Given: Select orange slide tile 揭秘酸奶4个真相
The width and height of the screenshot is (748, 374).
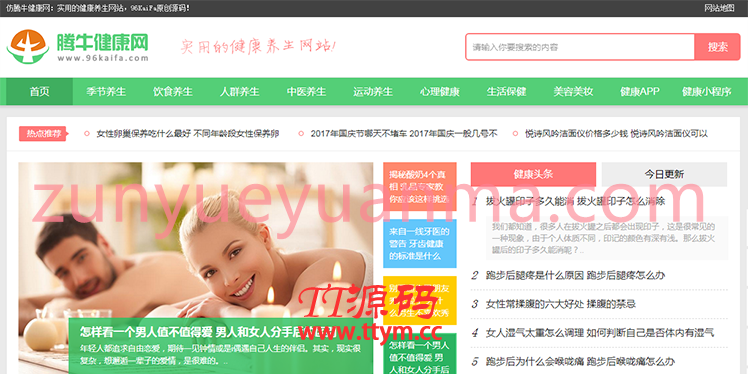Looking at the screenshot, I should 420,187.
